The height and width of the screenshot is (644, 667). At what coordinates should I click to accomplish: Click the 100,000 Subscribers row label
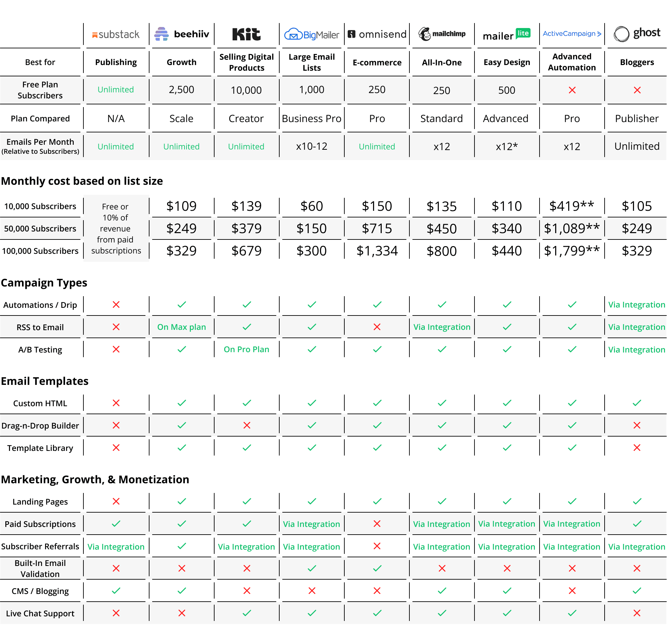pyautogui.click(x=40, y=251)
